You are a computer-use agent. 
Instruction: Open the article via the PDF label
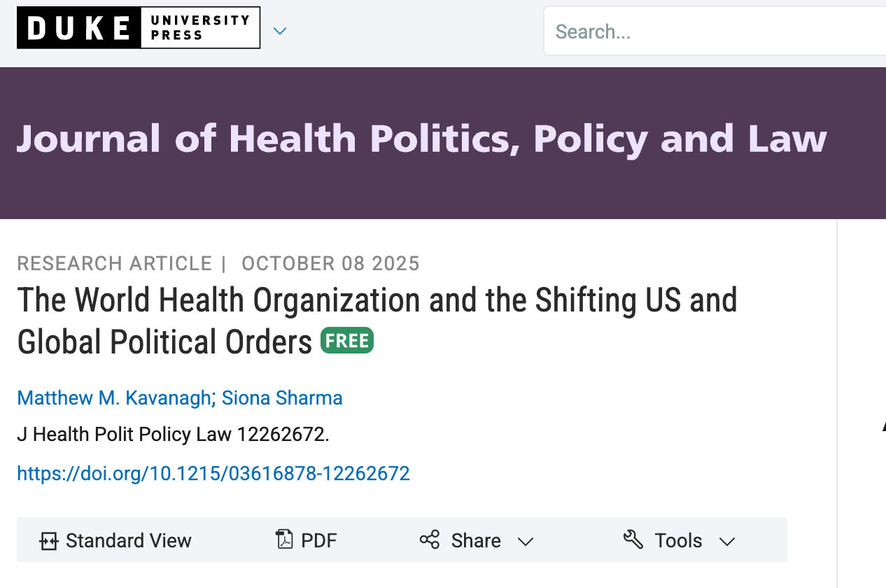pos(319,541)
